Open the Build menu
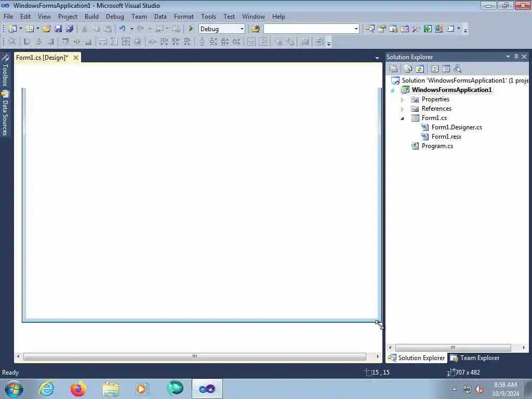532x399 pixels. click(91, 16)
